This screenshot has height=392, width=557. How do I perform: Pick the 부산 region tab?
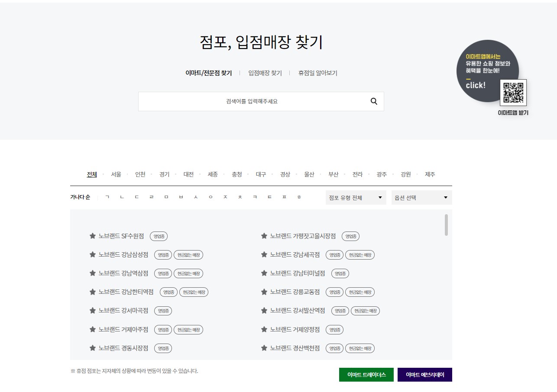[x=333, y=174]
